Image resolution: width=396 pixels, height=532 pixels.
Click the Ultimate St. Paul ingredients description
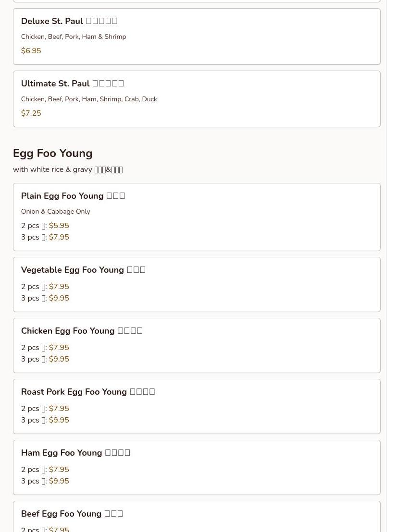pyautogui.click(x=89, y=99)
